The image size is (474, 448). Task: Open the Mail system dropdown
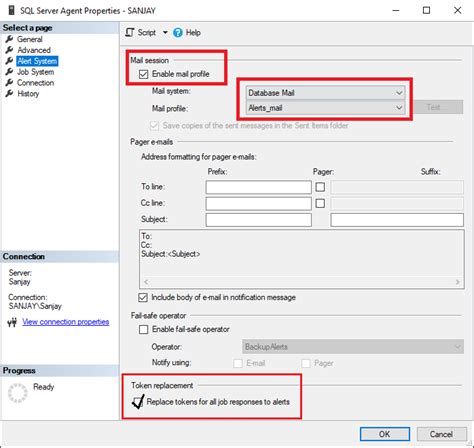coord(326,93)
